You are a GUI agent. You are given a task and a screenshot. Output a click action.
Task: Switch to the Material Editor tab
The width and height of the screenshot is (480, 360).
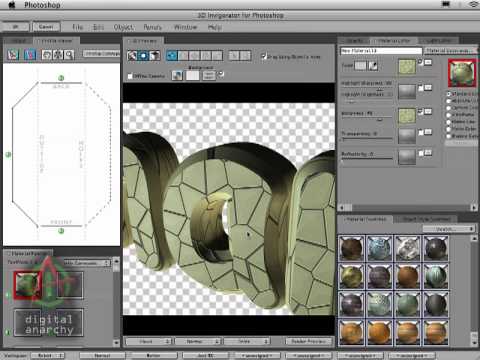(x=394, y=41)
